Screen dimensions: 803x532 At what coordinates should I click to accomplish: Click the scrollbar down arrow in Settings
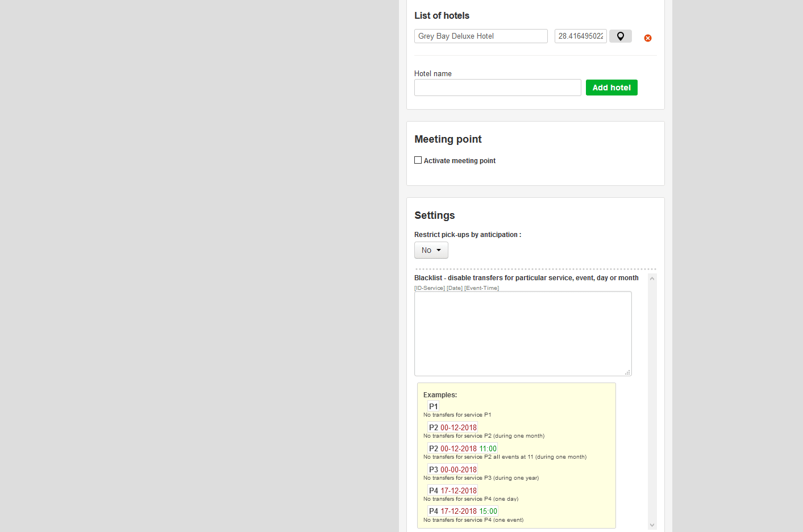(x=652, y=525)
